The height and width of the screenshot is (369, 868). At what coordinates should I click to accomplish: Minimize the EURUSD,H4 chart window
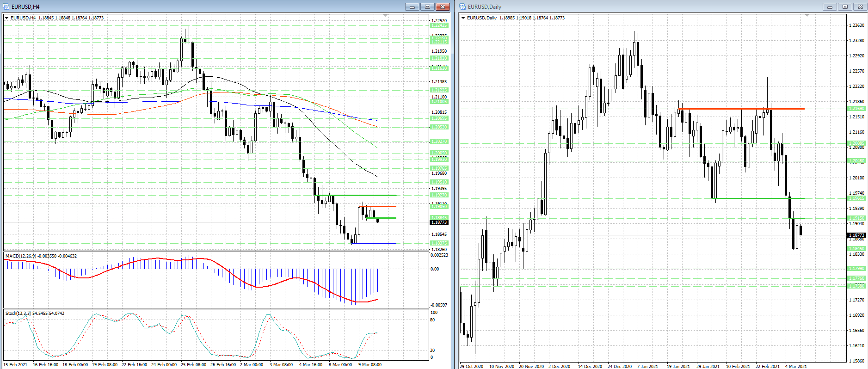pyautogui.click(x=412, y=6)
